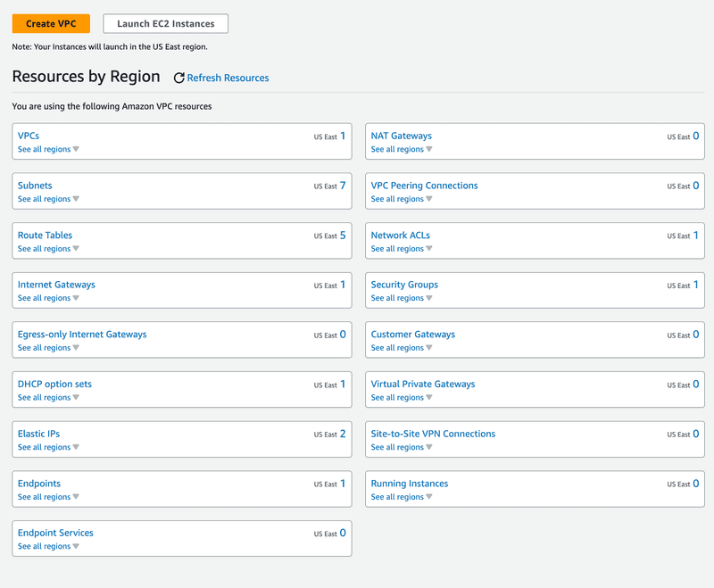Expand See all regions under Security Groups
The width and height of the screenshot is (714, 588).
click(402, 298)
